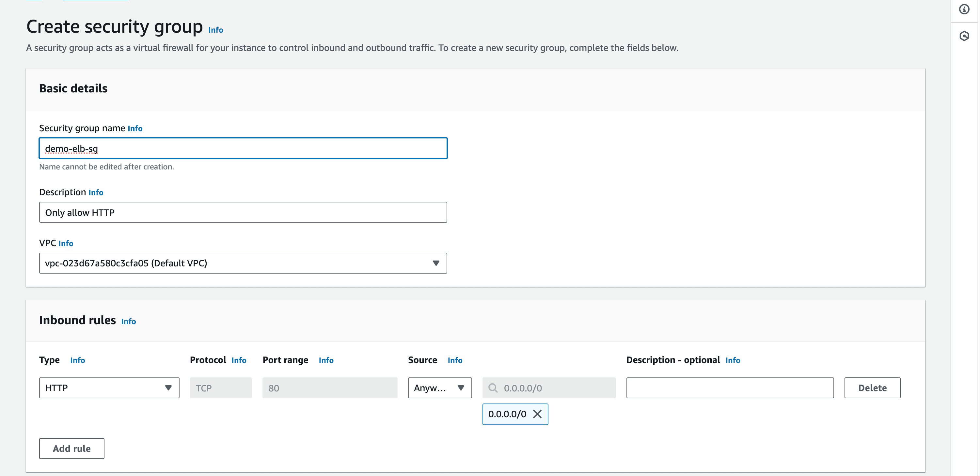The image size is (980, 476).
Task: Open Info link next to VPC label
Action: click(65, 244)
